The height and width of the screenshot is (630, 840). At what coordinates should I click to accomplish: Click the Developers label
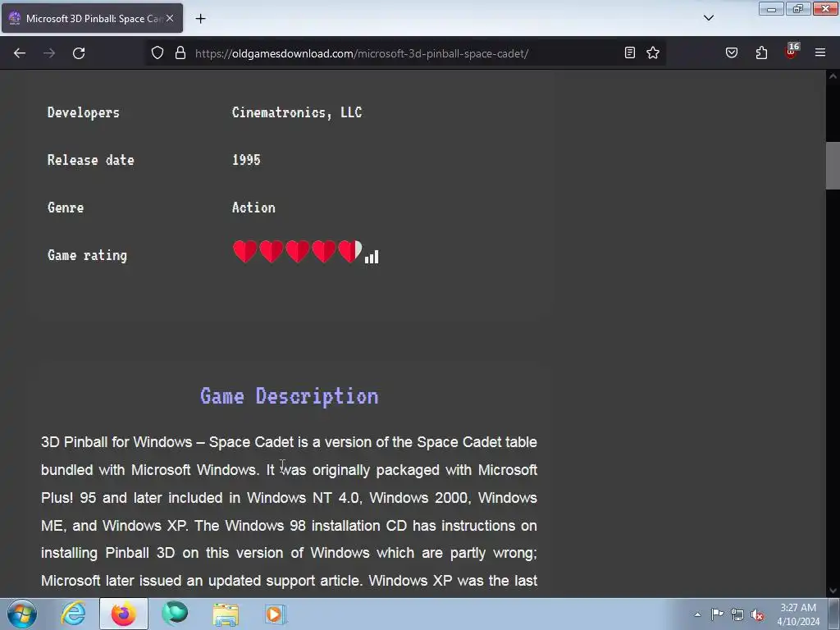click(x=84, y=112)
